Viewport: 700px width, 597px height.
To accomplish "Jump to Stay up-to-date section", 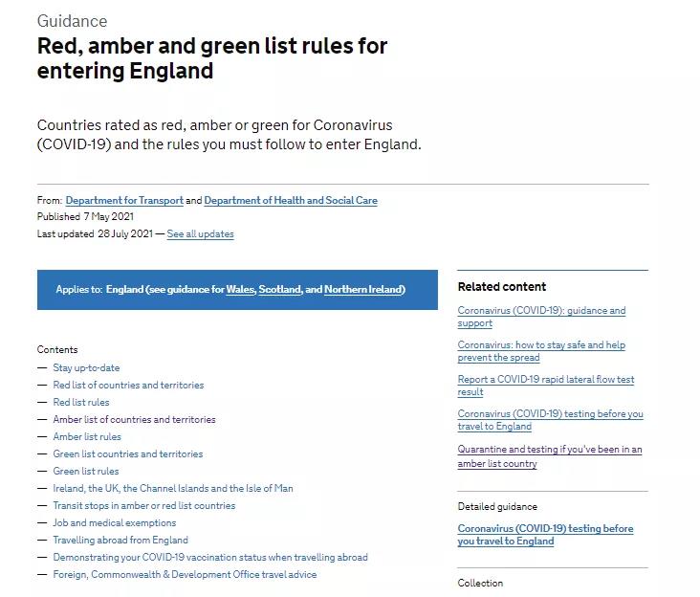I will 86,368.
